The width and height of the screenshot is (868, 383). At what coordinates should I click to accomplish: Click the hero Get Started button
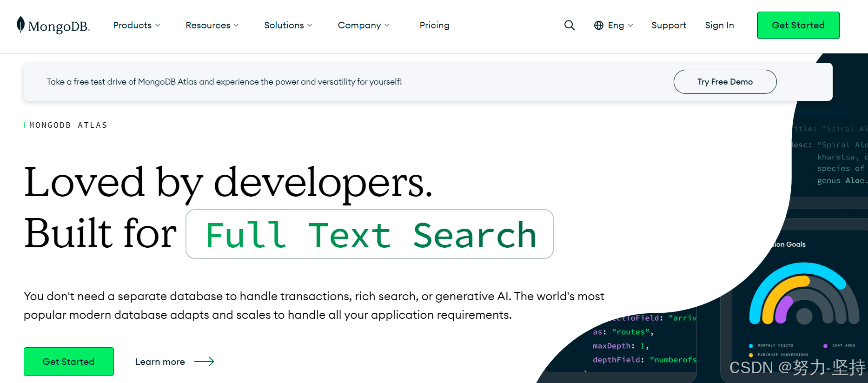pos(69,362)
